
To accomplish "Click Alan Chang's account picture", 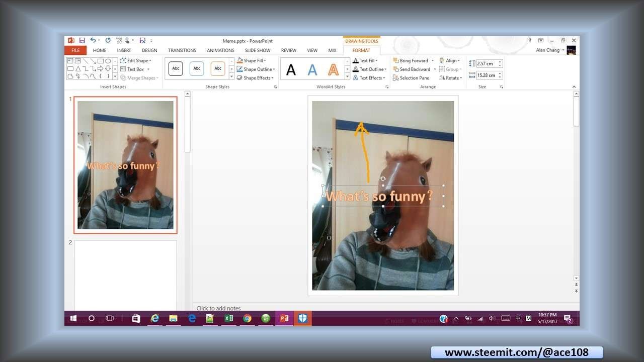I will tap(571, 50).
